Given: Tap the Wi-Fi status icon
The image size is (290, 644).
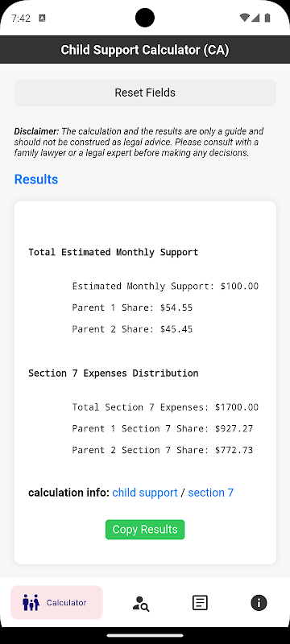Looking at the screenshot, I should point(244,18).
